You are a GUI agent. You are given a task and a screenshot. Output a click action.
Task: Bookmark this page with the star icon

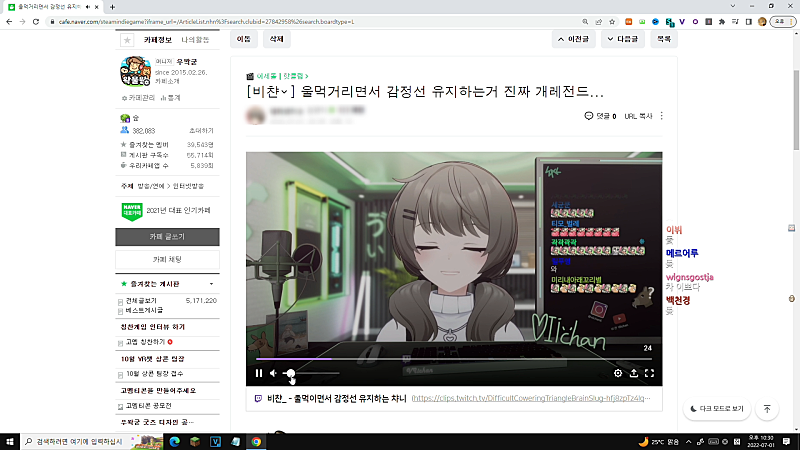(612, 21)
